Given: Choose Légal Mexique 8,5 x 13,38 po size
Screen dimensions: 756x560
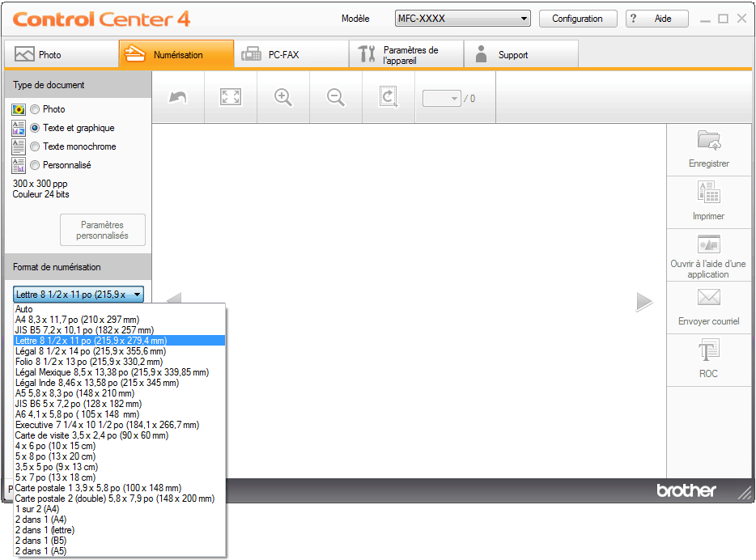Looking at the screenshot, I should 120,372.
